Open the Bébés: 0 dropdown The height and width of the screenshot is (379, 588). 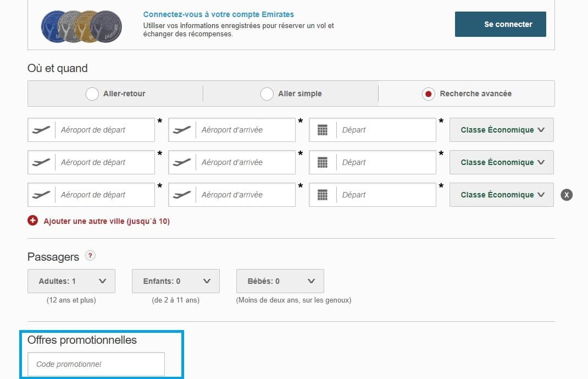(x=280, y=281)
